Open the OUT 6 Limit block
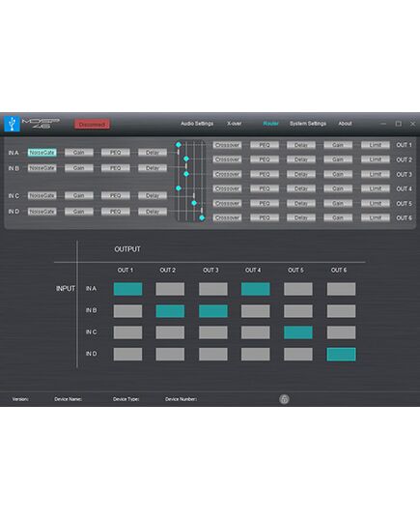The image size is (420, 519). coord(376,217)
